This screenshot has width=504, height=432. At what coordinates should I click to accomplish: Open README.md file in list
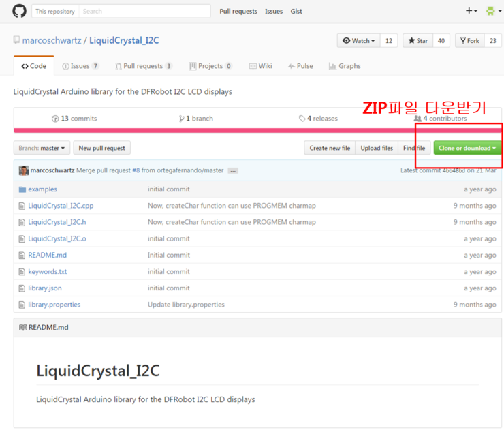pyautogui.click(x=47, y=255)
